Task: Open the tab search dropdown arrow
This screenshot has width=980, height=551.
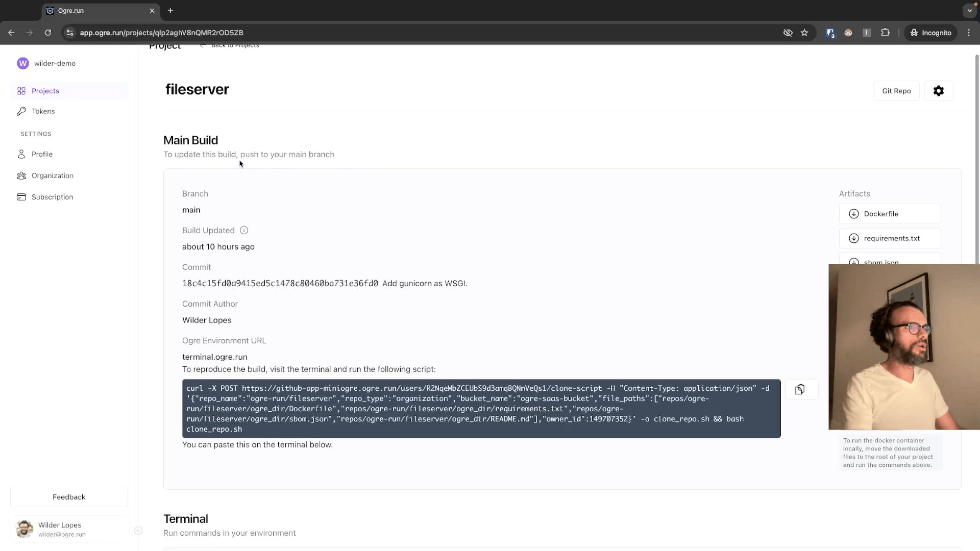Action: 969,10
